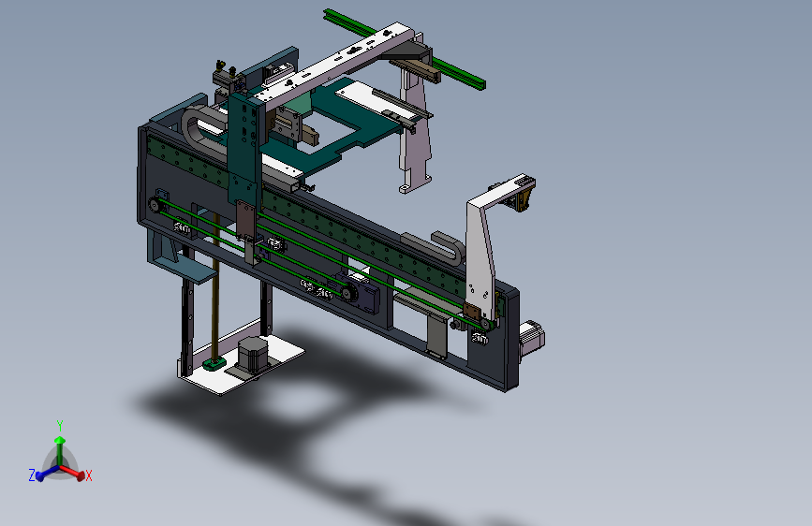
Task: Select the green foot block at lead screw base
Action: (214, 363)
